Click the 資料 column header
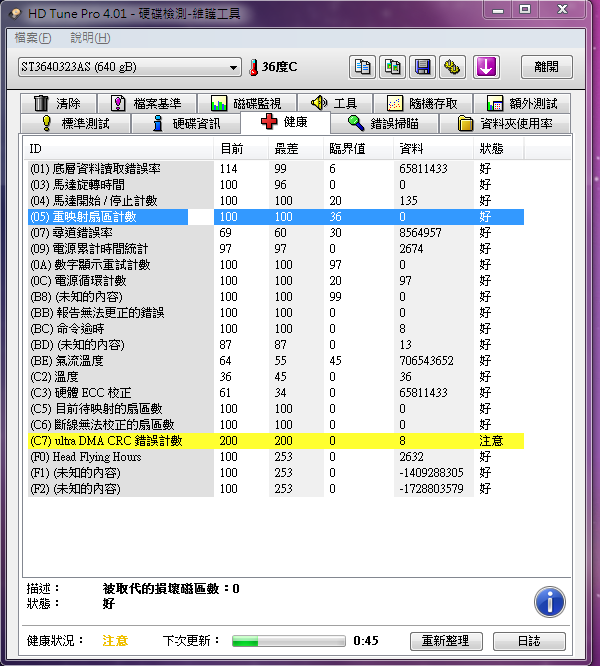This screenshot has height=666, width=600. (433, 149)
